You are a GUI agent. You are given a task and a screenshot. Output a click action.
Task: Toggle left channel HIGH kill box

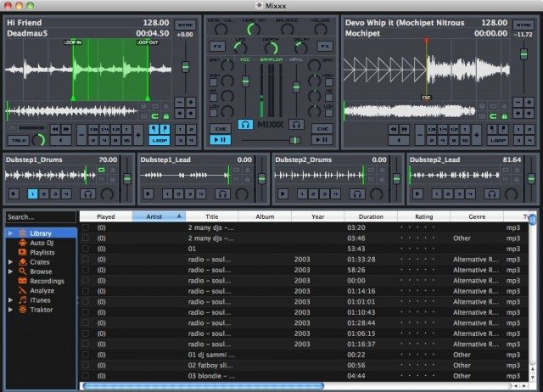point(214,82)
